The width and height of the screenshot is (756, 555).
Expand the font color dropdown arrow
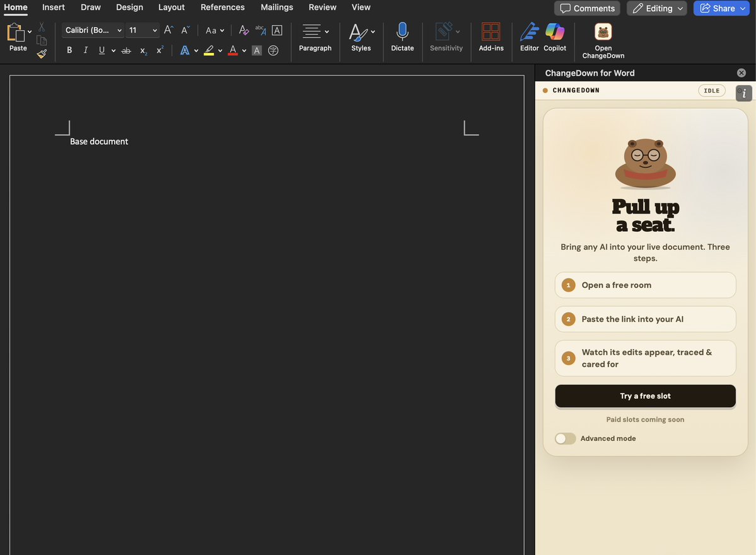244,50
